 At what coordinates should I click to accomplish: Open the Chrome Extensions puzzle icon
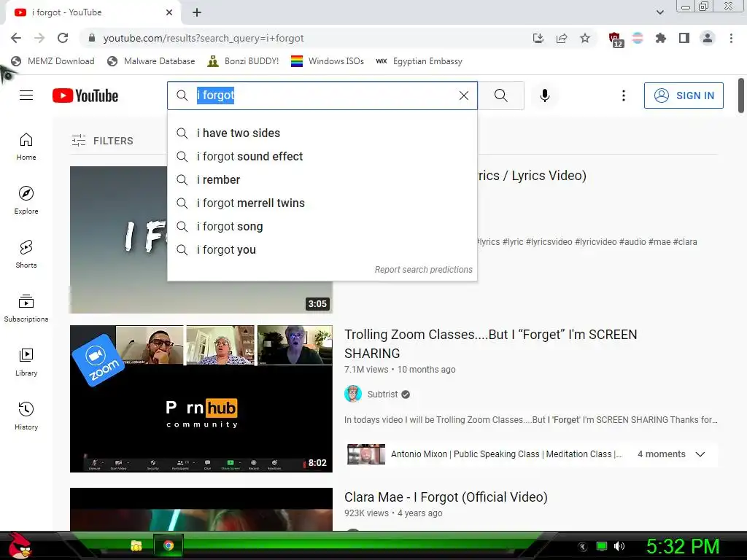click(x=661, y=38)
